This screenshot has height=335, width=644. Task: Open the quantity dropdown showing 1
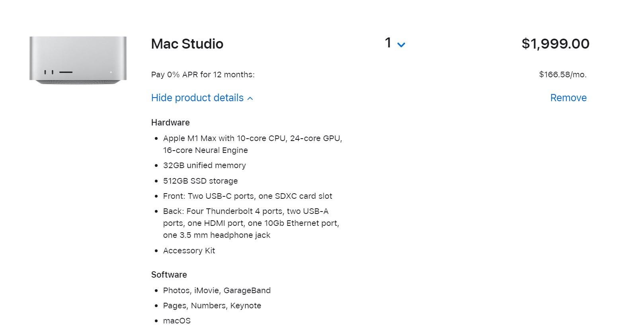pos(395,43)
